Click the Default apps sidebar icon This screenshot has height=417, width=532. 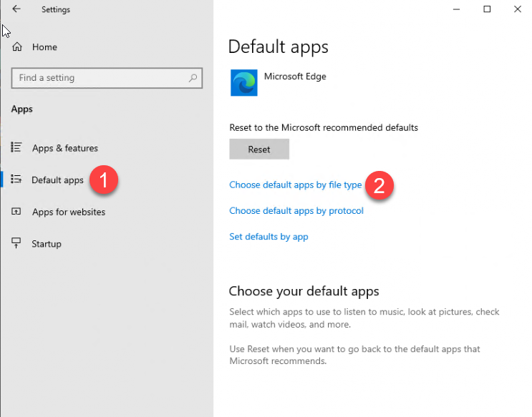click(x=16, y=180)
